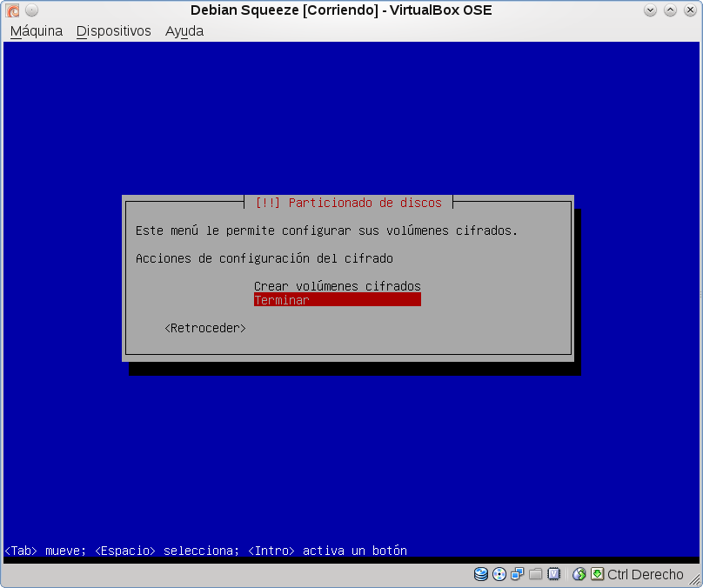Click the virtualization chip status icon
Viewport: 703px width, 588px height.
point(553,574)
